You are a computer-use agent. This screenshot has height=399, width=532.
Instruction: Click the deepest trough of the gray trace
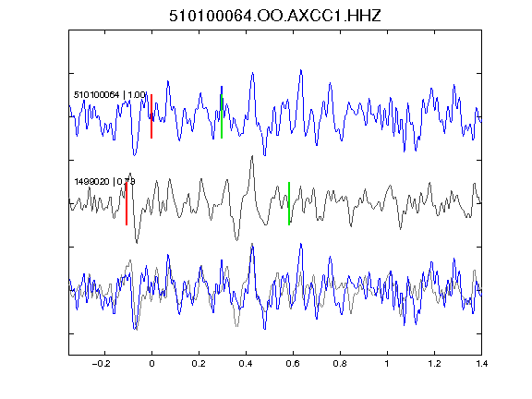pos(137,242)
